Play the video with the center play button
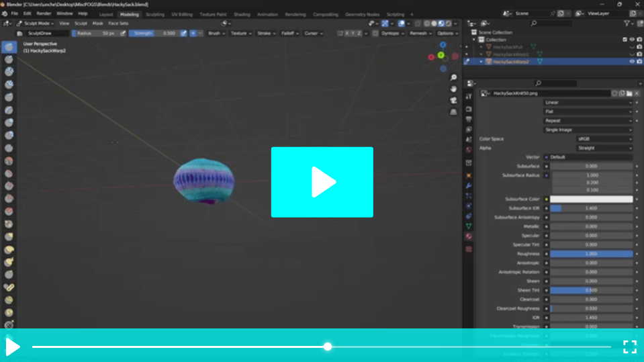 tap(322, 182)
